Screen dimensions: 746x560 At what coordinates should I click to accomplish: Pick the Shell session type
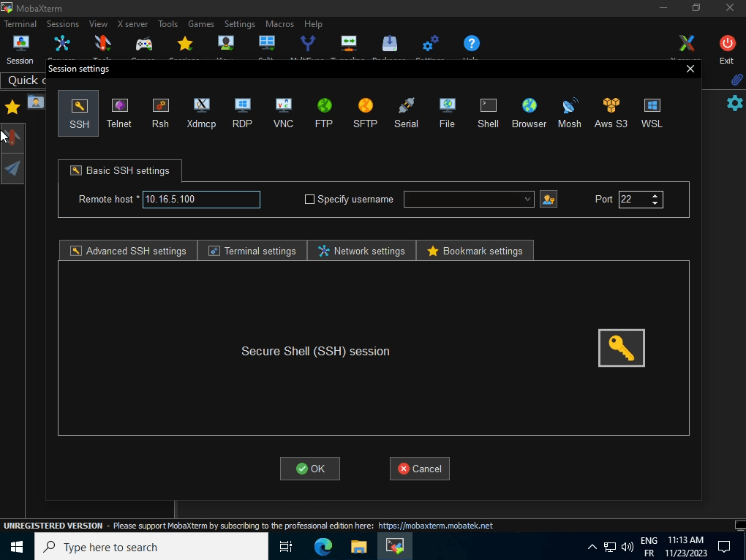(x=488, y=113)
